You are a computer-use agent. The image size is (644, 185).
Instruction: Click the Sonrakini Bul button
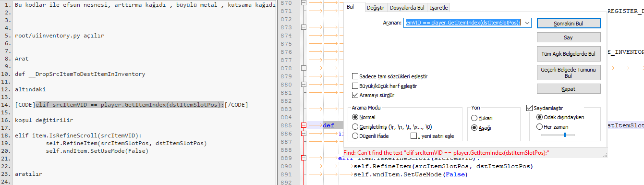point(569,23)
